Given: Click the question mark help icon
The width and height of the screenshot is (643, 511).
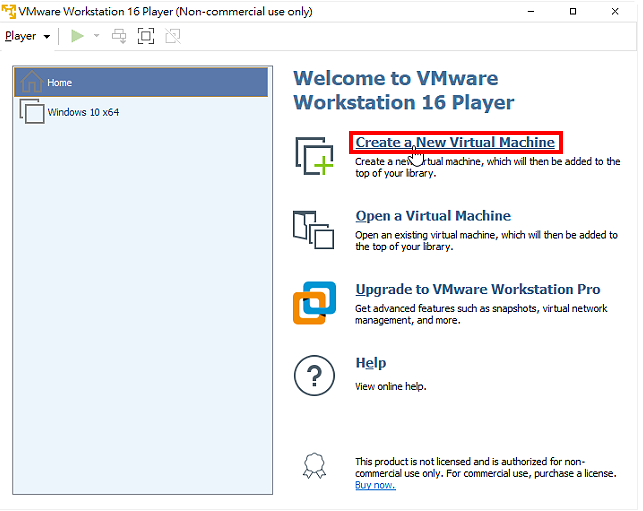Looking at the screenshot, I should 315,376.
